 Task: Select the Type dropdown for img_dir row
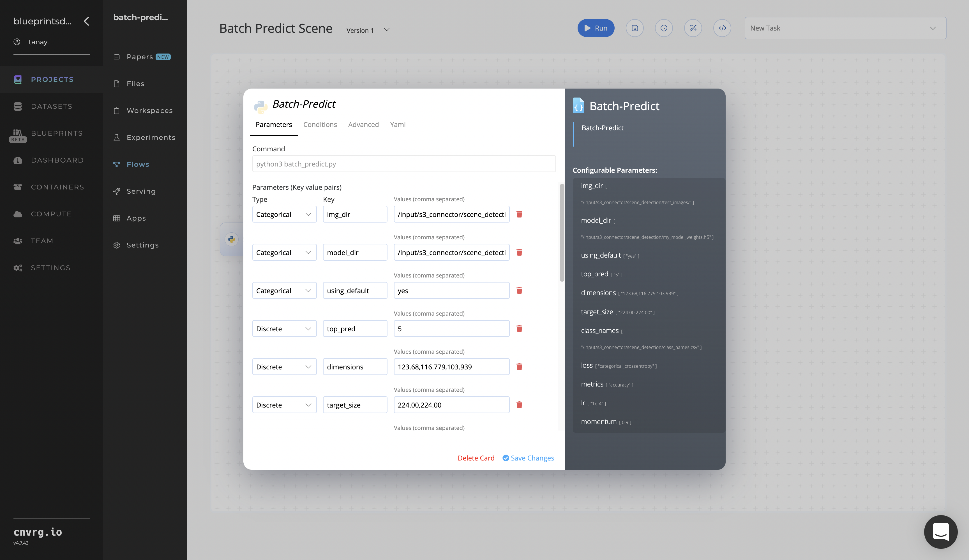(x=283, y=214)
